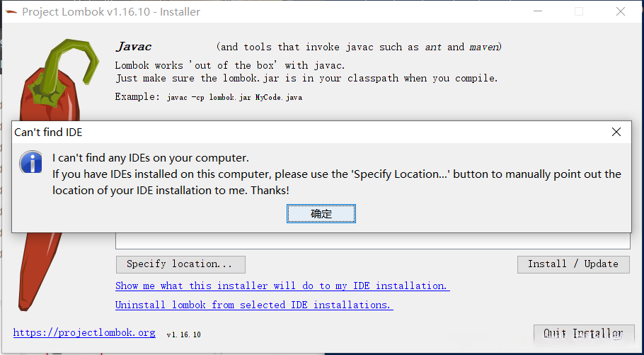This screenshot has height=355, width=644.
Task: Maximize the Lombok Installer window
Action: 579,11
